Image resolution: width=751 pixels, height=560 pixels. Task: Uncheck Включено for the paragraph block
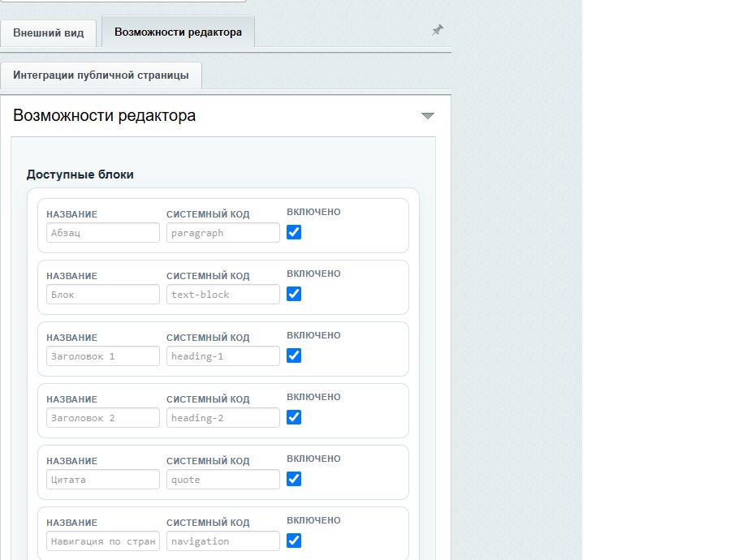[294, 232]
